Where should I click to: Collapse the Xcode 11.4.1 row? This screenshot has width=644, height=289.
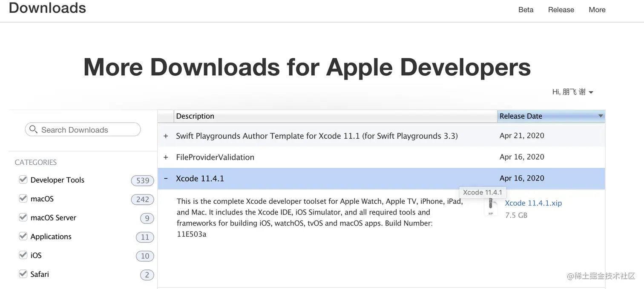[x=166, y=178]
